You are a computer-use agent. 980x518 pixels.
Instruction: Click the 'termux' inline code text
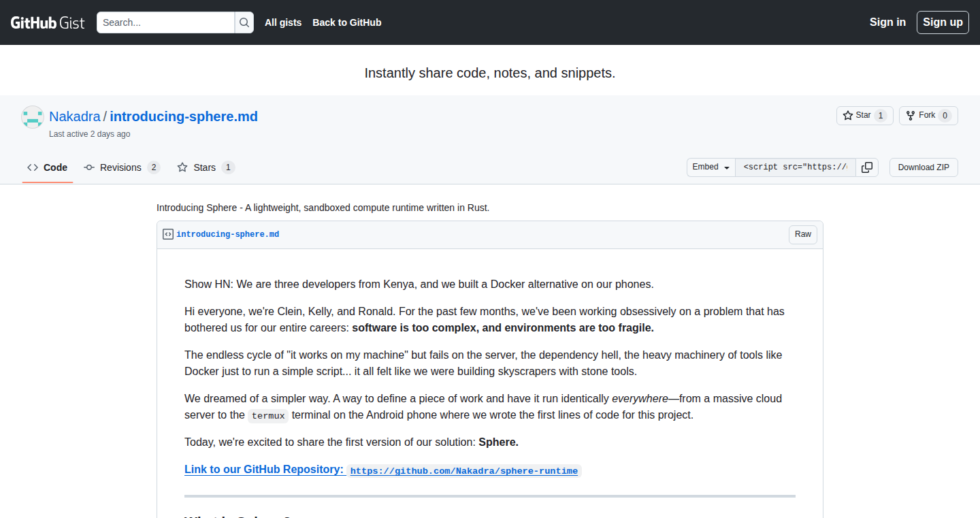[268, 416]
